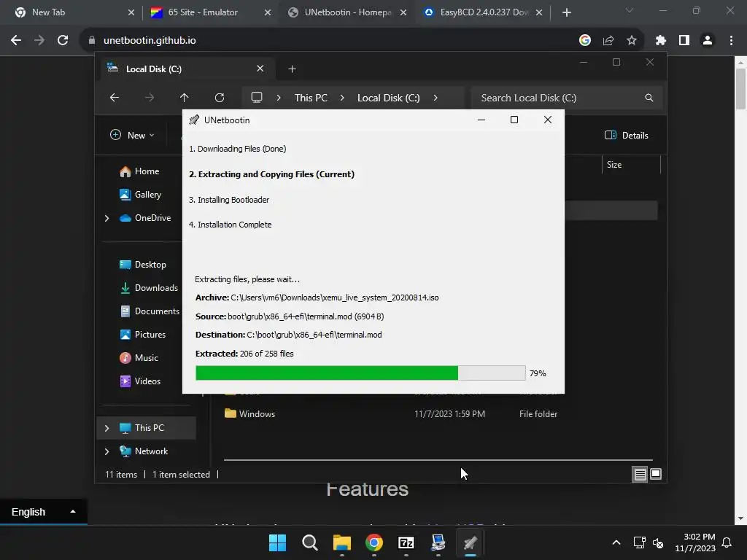
Task: Open 7-Zip taskbar icon
Action: [x=406, y=542]
